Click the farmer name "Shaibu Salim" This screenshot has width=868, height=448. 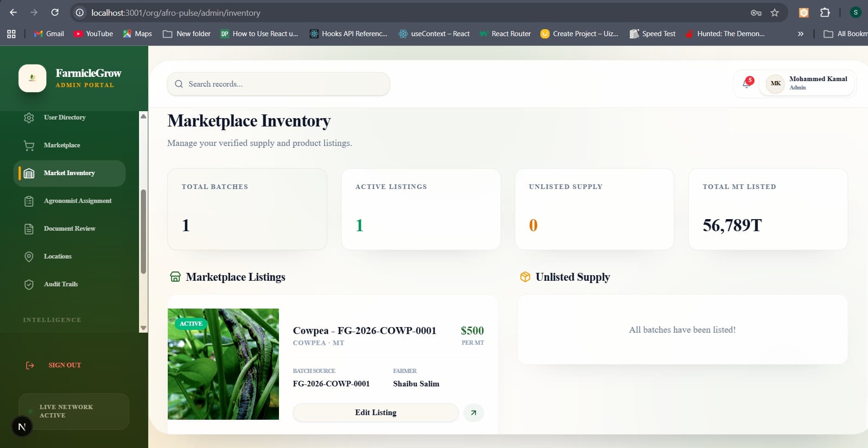[x=416, y=384]
